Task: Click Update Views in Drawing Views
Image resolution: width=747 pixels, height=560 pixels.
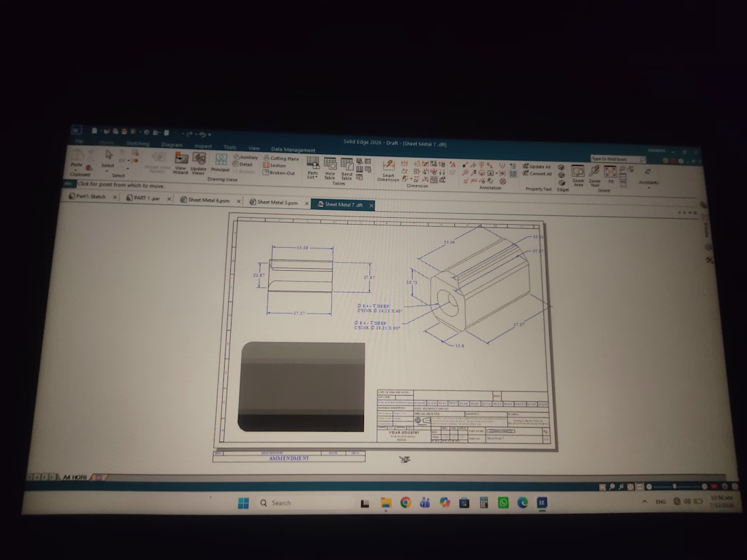Action: point(199,164)
